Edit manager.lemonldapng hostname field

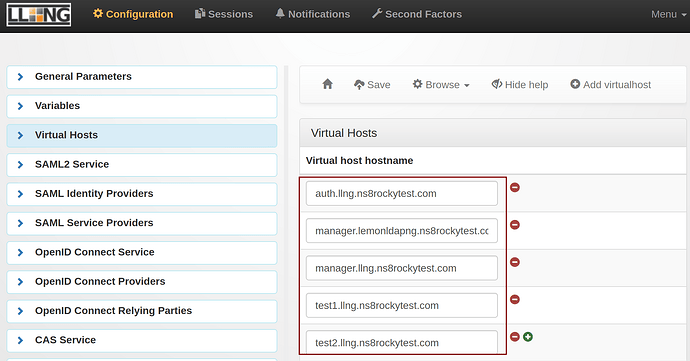click(402, 231)
